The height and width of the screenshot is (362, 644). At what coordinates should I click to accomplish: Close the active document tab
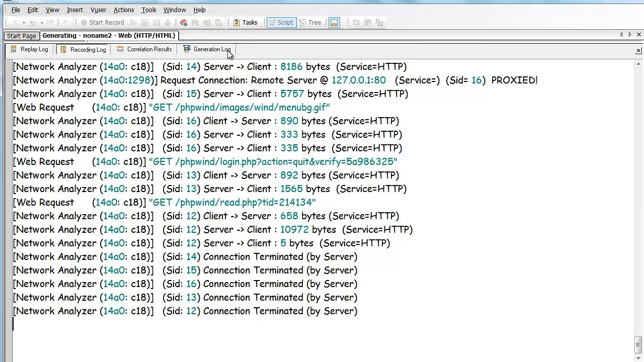[x=639, y=35]
